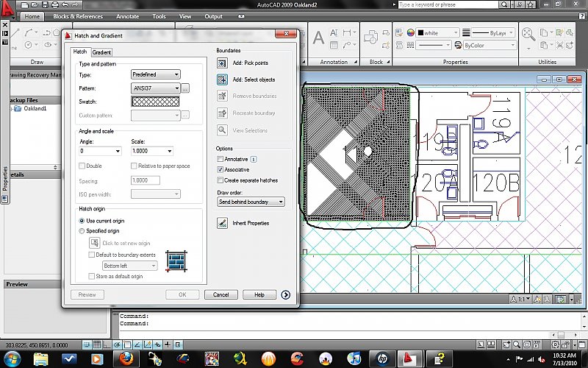
Task: Click the Add: Pick points icon
Action: [222, 63]
